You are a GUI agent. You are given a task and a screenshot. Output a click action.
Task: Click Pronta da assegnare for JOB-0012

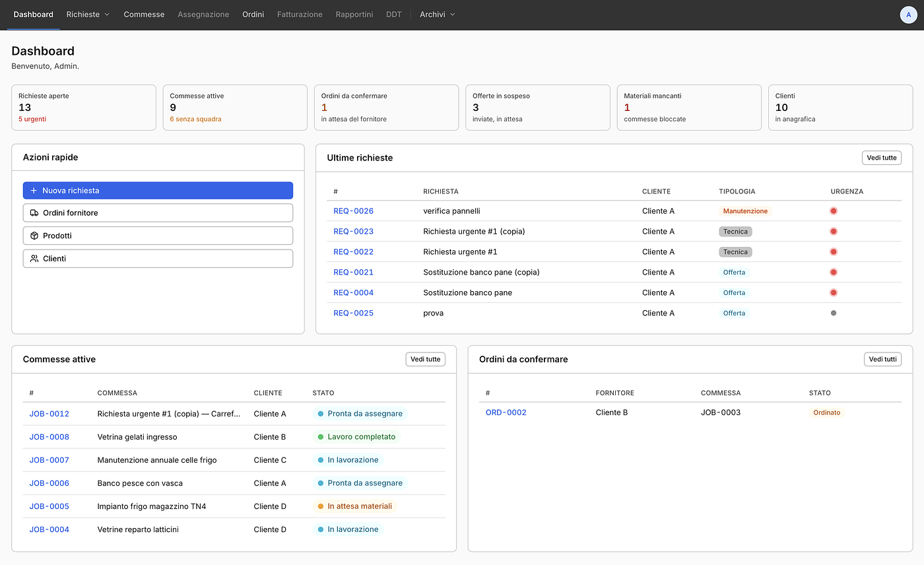click(360, 414)
